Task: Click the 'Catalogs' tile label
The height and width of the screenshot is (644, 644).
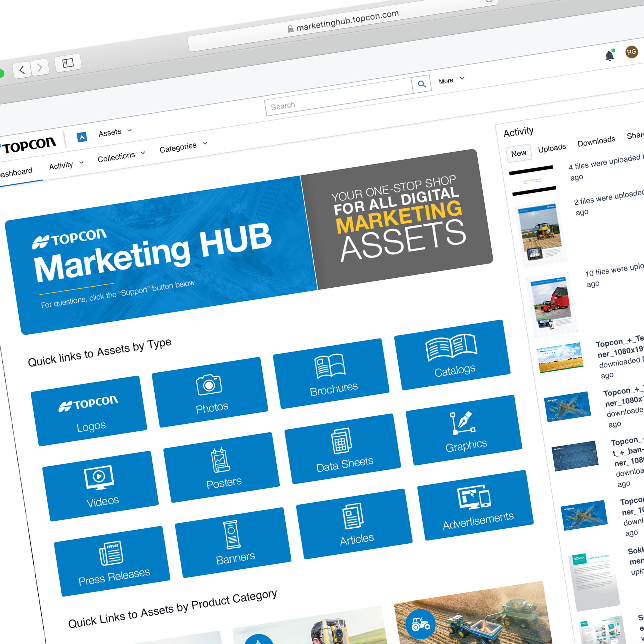Action: [455, 370]
